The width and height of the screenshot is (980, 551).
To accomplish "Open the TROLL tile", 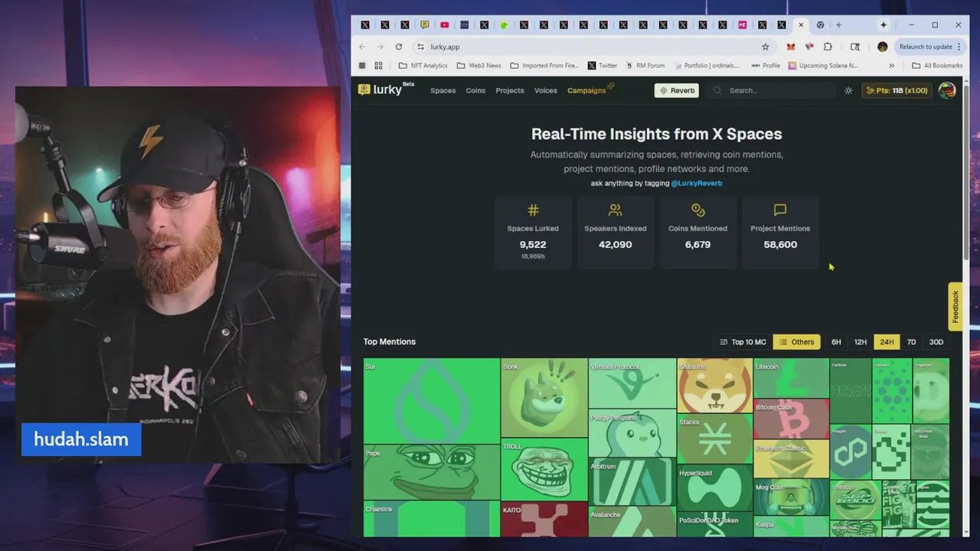I will tap(544, 469).
